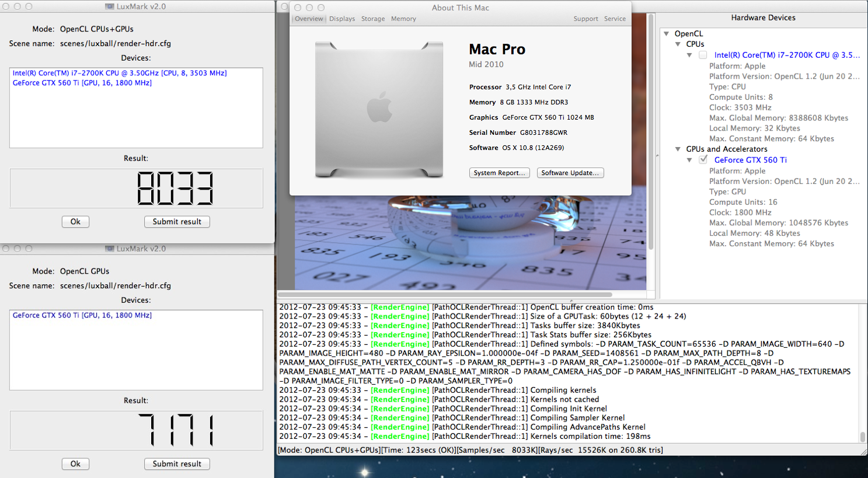
Task: Select GeForce GTX 560 Ti in top Devices list
Action: click(82, 83)
